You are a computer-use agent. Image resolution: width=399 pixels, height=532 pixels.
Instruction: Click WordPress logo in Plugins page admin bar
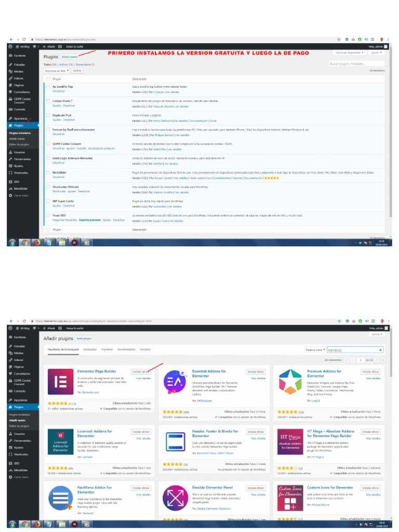[x=10, y=46]
